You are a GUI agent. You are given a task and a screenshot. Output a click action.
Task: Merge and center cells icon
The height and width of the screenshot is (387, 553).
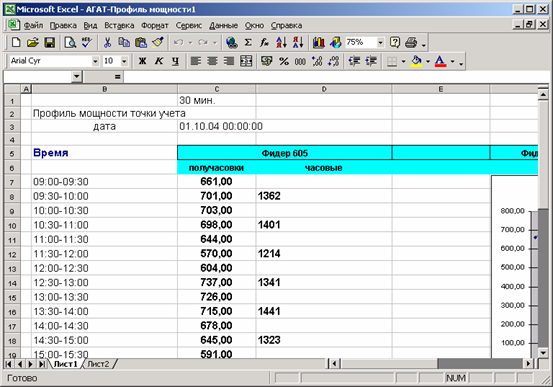click(x=246, y=61)
